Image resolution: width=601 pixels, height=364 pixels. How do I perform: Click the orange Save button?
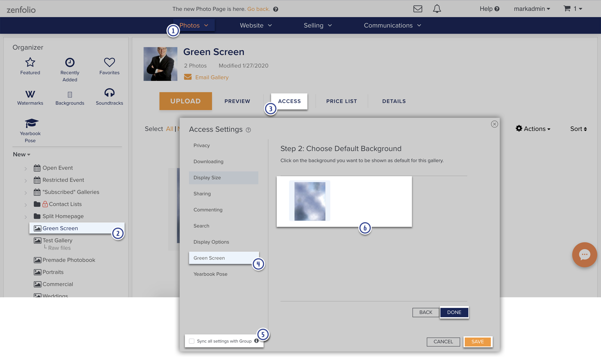point(478,341)
